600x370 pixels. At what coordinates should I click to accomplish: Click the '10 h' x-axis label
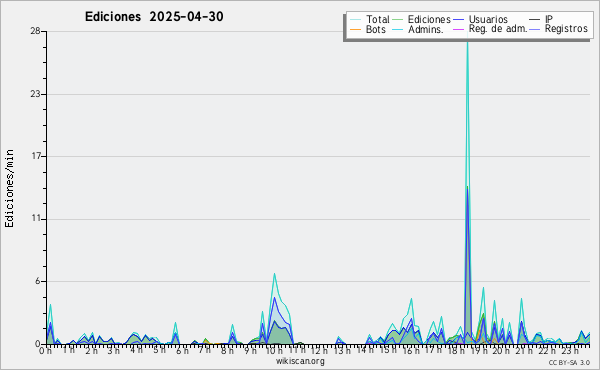coord(274,350)
